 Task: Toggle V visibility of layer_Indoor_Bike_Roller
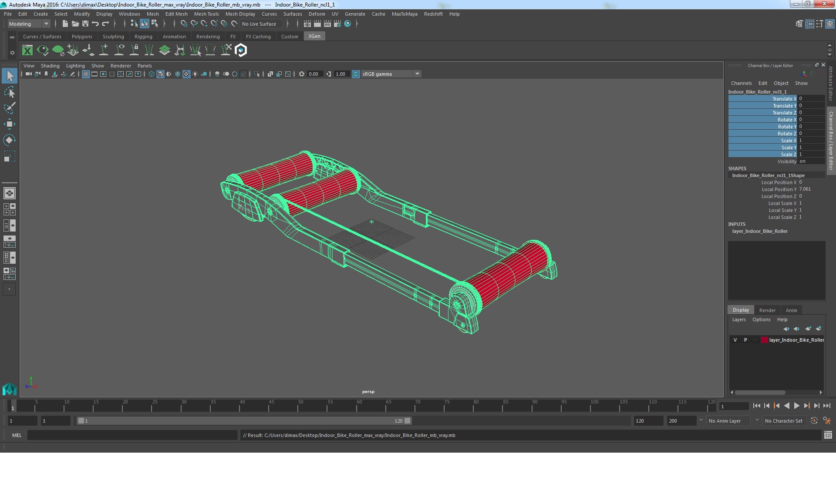tap(735, 340)
